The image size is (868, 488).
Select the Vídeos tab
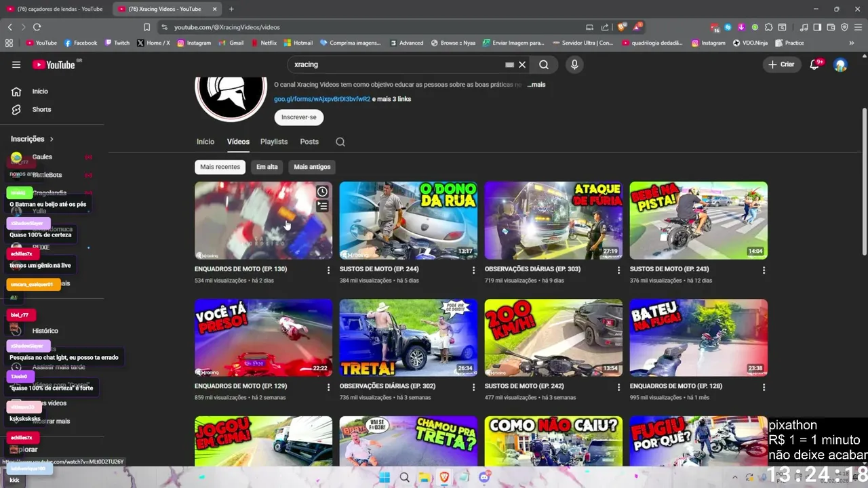coord(238,142)
